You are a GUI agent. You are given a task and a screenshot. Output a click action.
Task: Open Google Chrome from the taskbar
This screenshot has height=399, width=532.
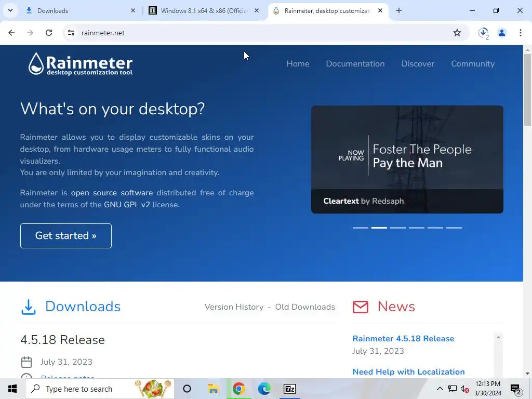tap(239, 389)
